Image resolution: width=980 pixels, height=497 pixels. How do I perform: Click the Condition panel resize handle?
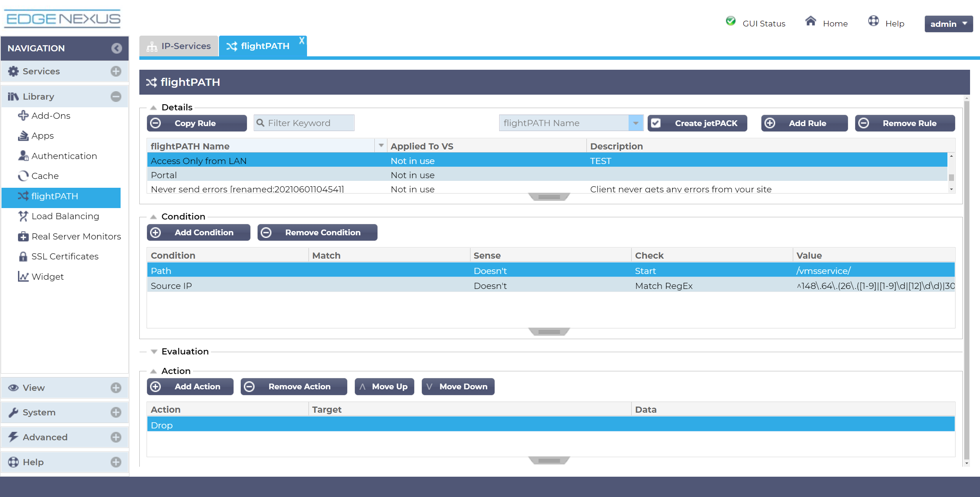pyautogui.click(x=549, y=332)
